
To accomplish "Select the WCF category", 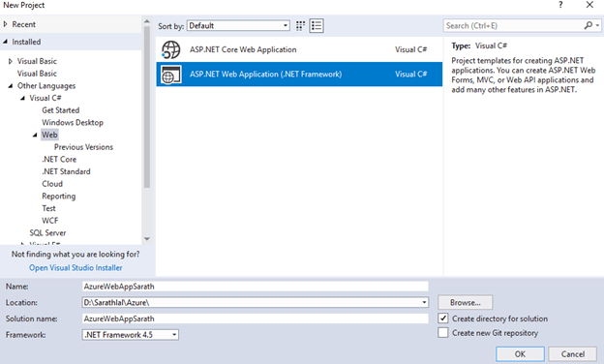I will (x=50, y=221).
